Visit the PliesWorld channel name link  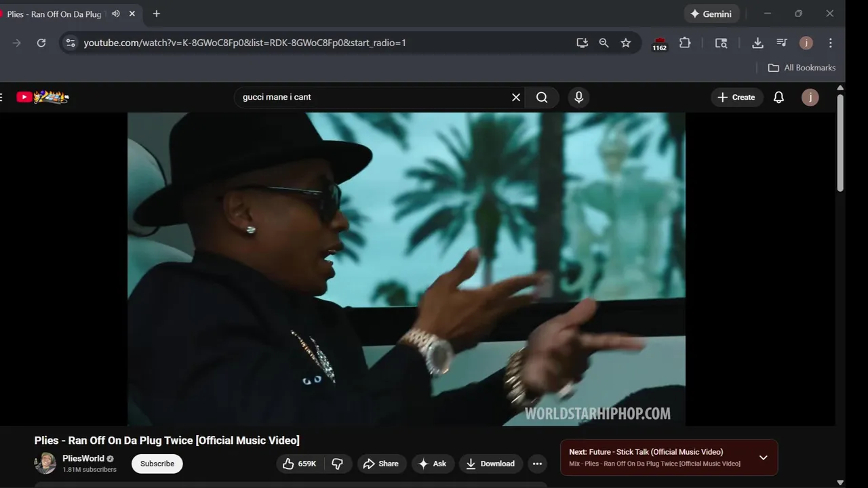point(83,458)
